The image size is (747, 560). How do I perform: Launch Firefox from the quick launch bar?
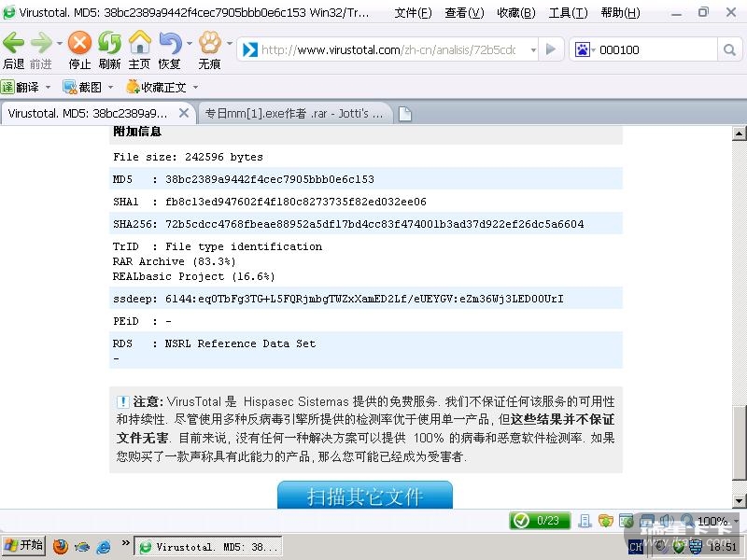(x=61, y=546)
